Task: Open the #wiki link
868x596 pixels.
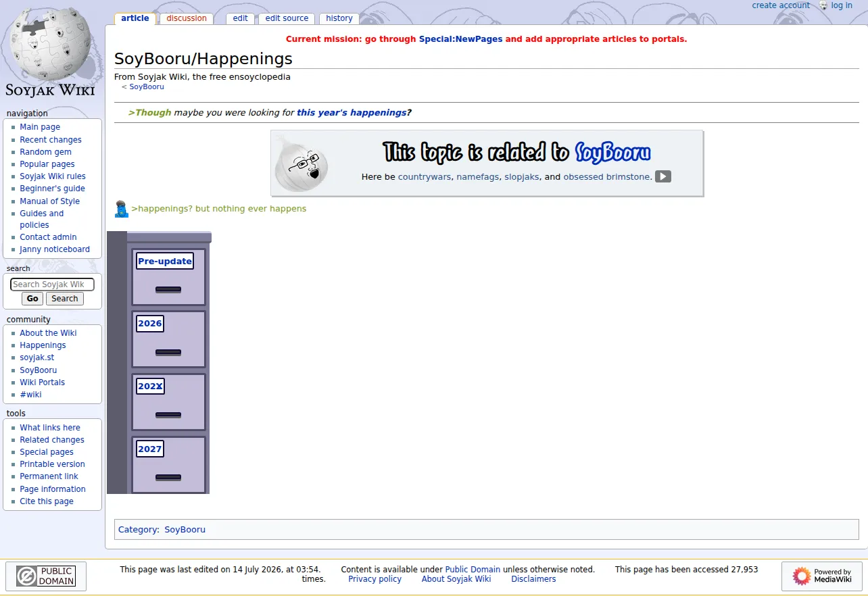Action: (30, 395)
